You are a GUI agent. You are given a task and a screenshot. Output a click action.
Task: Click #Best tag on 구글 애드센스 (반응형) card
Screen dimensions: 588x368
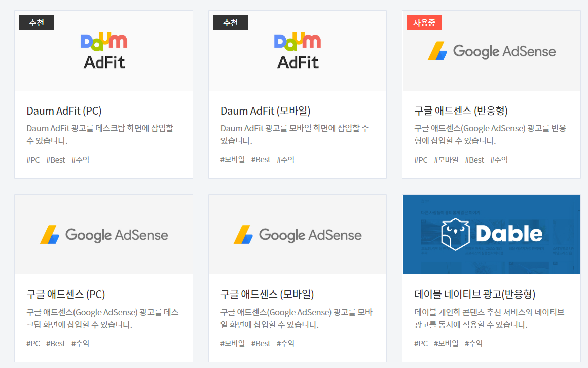[x=474, y=160]
